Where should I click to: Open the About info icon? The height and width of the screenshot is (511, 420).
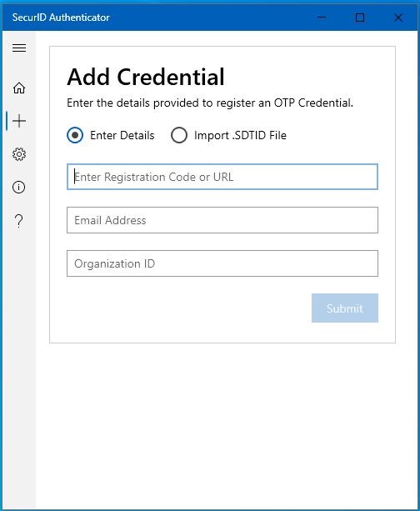pyautogui.click(x=19, y=187)
